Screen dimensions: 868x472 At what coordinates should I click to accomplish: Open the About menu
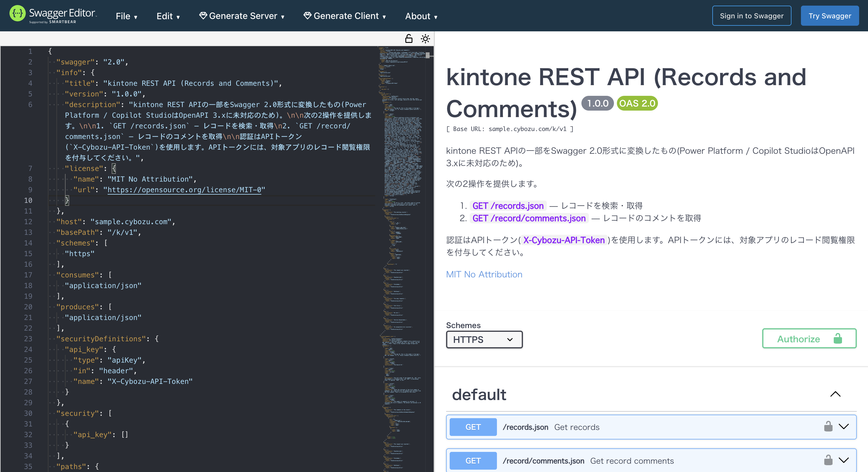[421, 16]
